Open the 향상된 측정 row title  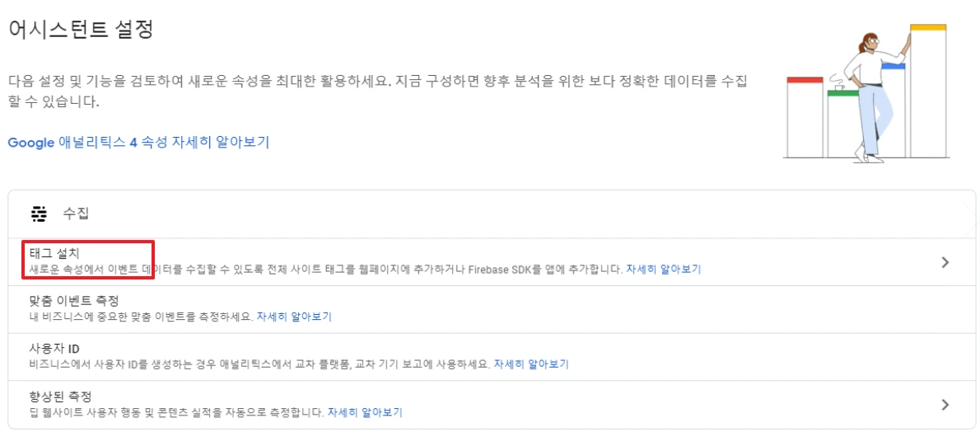click(59, 396)
